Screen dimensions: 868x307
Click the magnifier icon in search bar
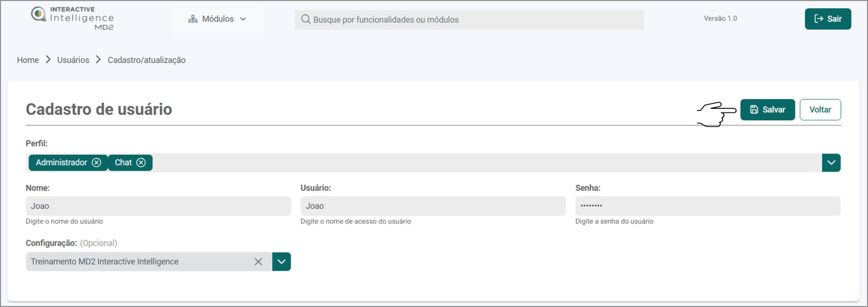(306, 20)
